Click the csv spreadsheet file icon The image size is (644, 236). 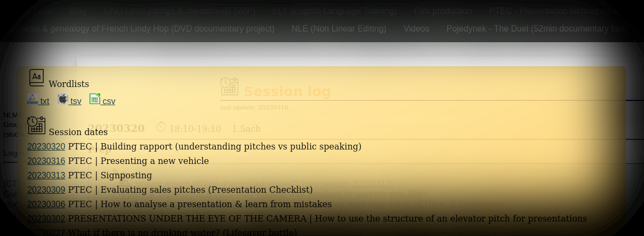click(95, 99)
